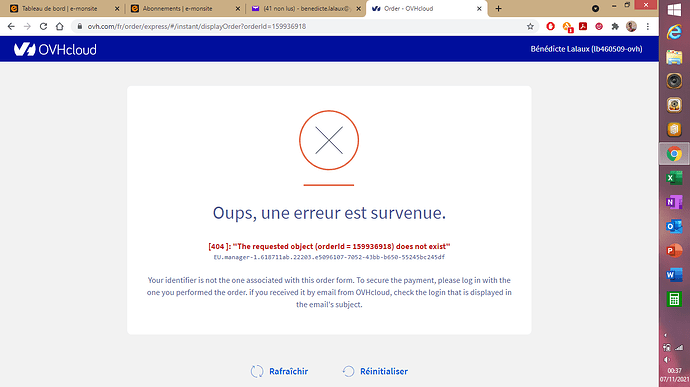
Task: Bookmark this page with the star icon
Action: click(530, 26)
